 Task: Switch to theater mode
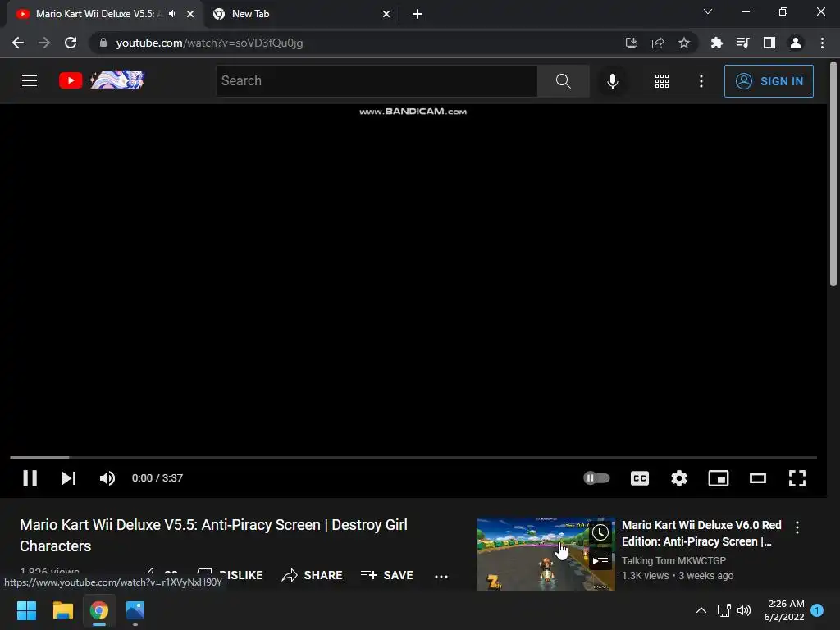coord(757,478)
